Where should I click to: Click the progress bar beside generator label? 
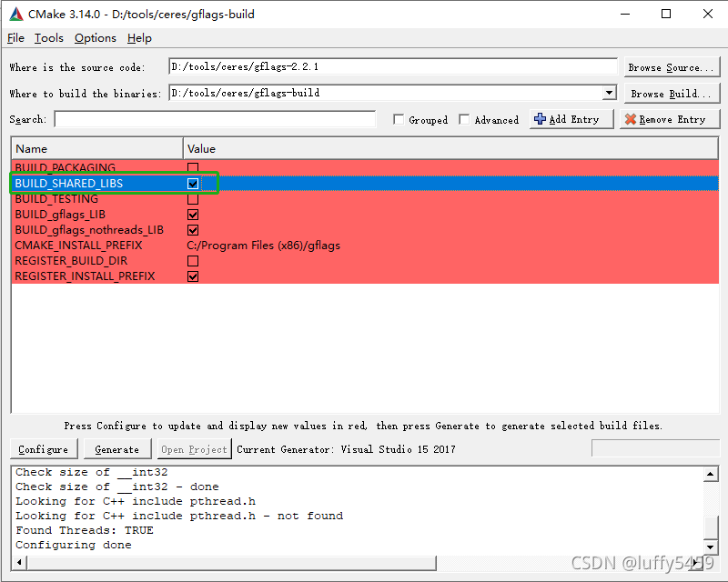pyautogui.click(x=655, y=448)
